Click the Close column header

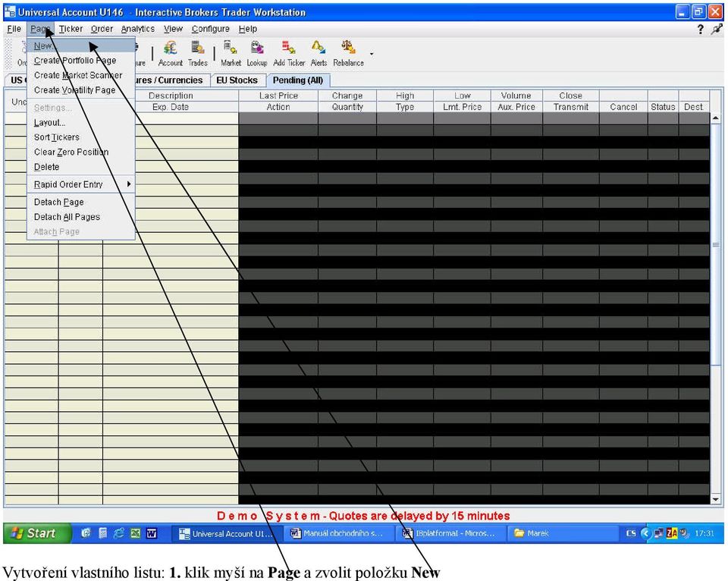570,96
